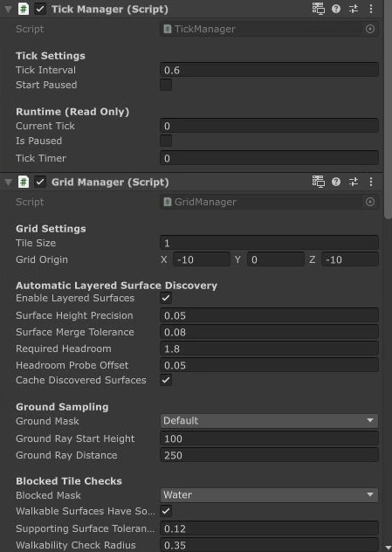The image size is (392, 552).
Task: Click the Tick Interval value field
Action: (x=269, y=70)
